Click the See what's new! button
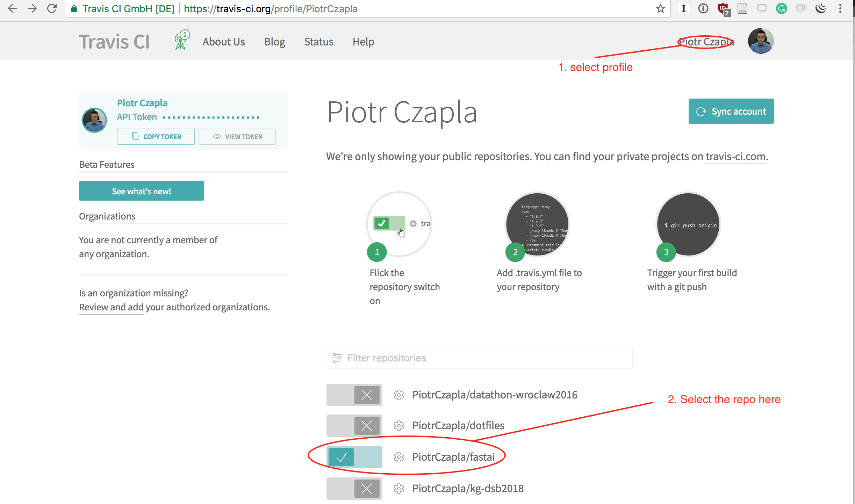Screen dimensions: 855x504 click(142, 191)
